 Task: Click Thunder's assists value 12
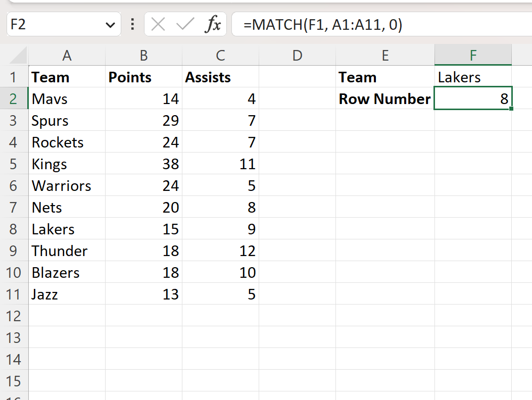[220, 251]
